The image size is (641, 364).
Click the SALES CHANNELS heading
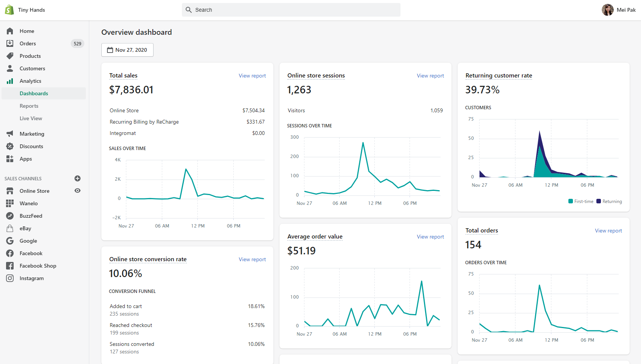click(23, 179)
